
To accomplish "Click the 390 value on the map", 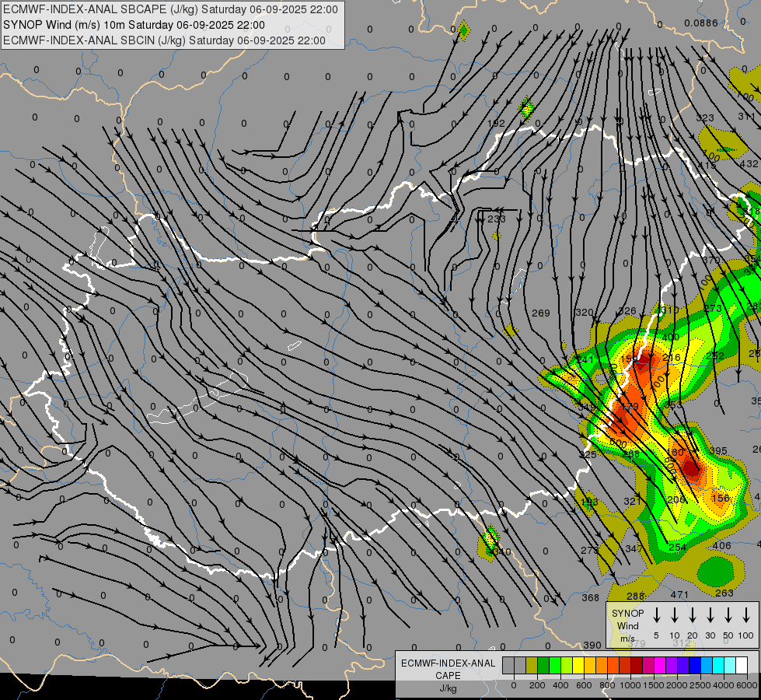I will (592, 645).
